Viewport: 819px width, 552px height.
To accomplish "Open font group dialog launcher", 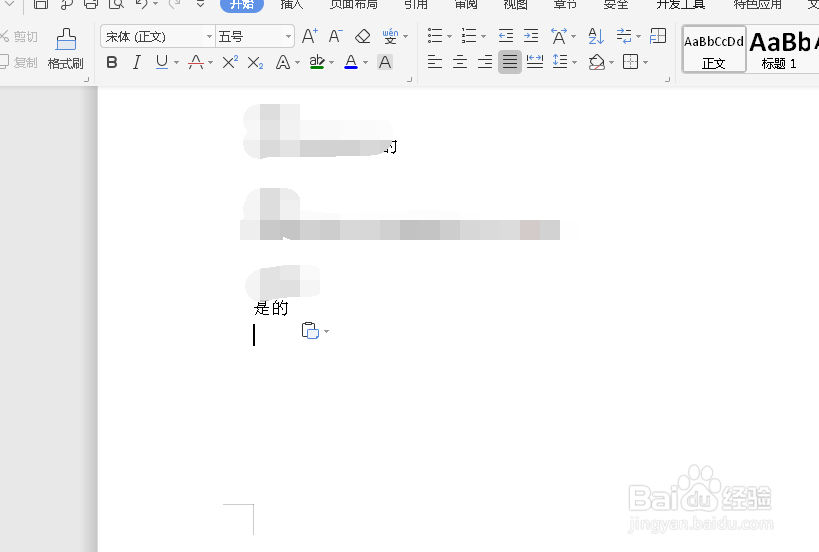I will tap(409, 80).
